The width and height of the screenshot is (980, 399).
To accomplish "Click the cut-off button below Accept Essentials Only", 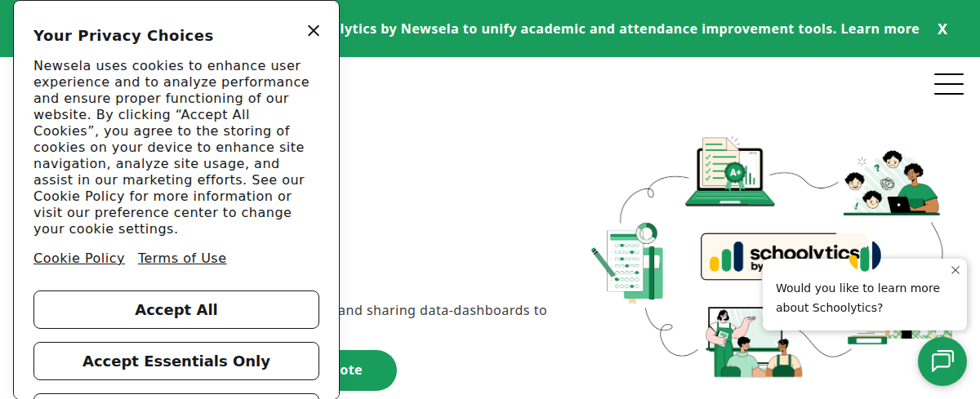I will 176,396.
